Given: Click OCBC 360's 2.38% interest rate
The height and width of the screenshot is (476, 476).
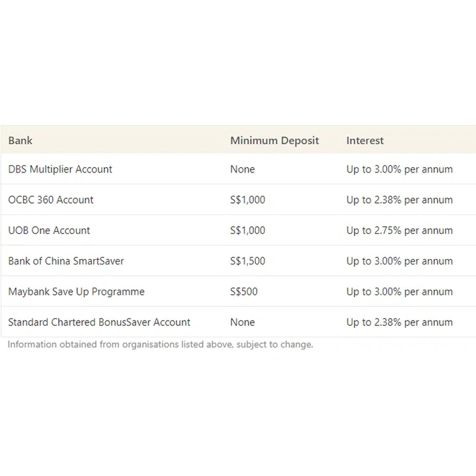Looking at the screenshot, I should (x=399, y=200).
